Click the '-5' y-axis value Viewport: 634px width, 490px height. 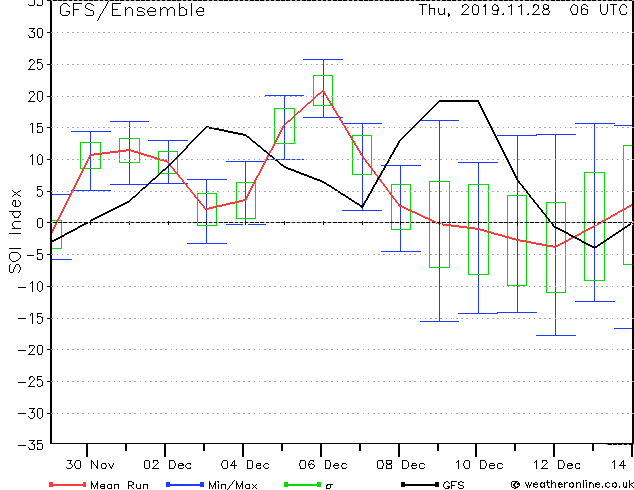point(35,255)
